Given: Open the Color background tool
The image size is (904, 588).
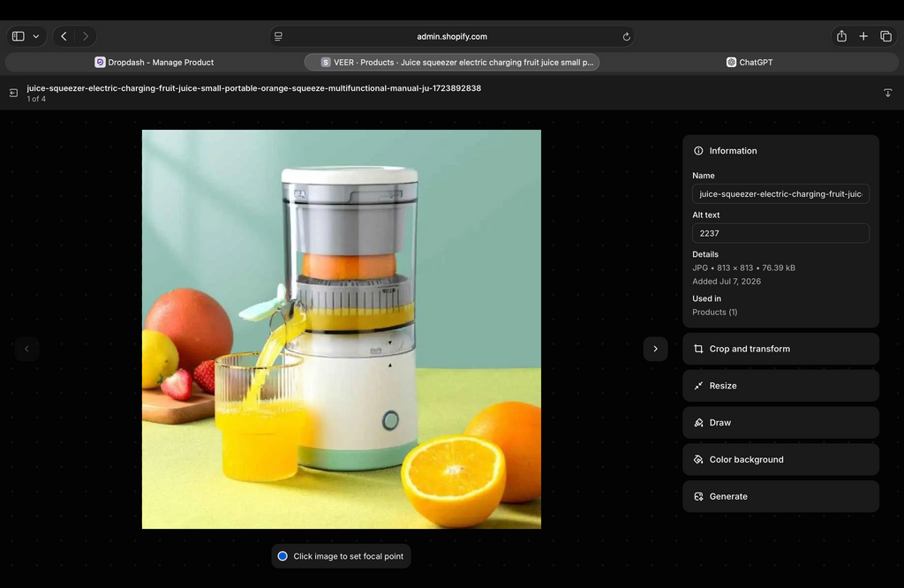Looking at the screenshot, I should [780, 459].
